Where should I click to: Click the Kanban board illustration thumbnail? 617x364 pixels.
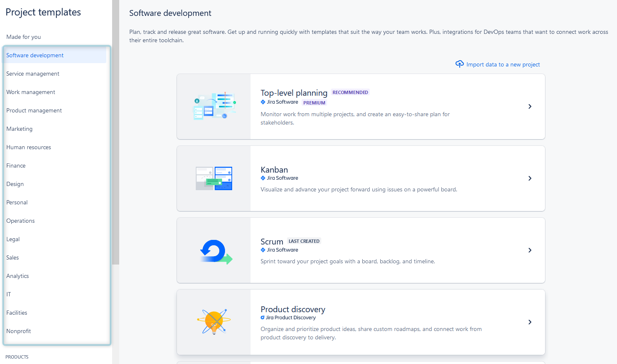214,178
